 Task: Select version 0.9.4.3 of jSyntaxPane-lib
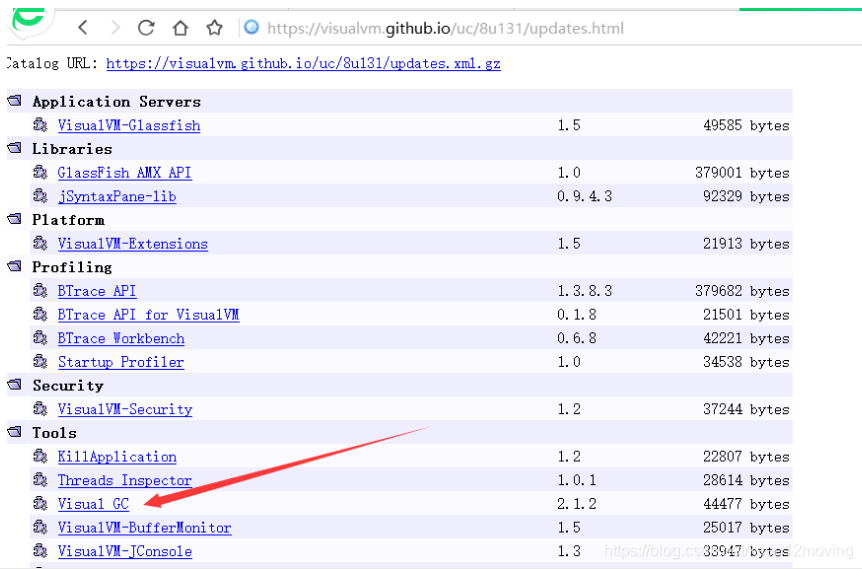584,196
